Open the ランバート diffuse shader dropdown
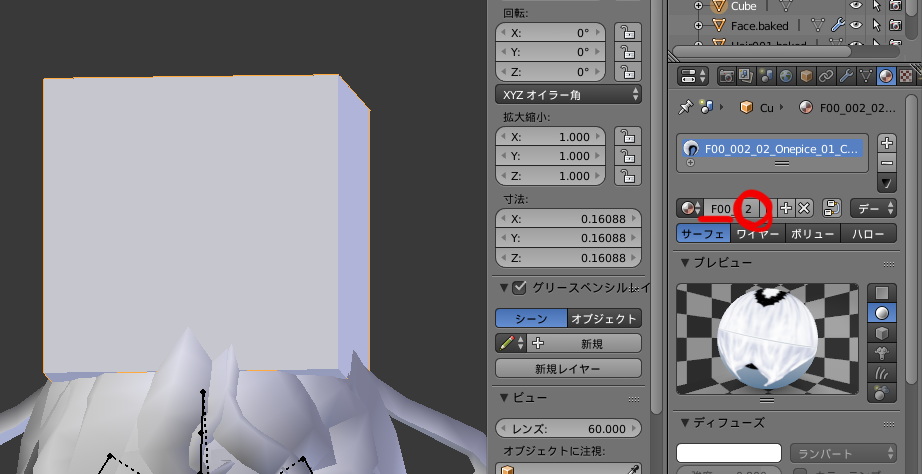 coord(843,453)
